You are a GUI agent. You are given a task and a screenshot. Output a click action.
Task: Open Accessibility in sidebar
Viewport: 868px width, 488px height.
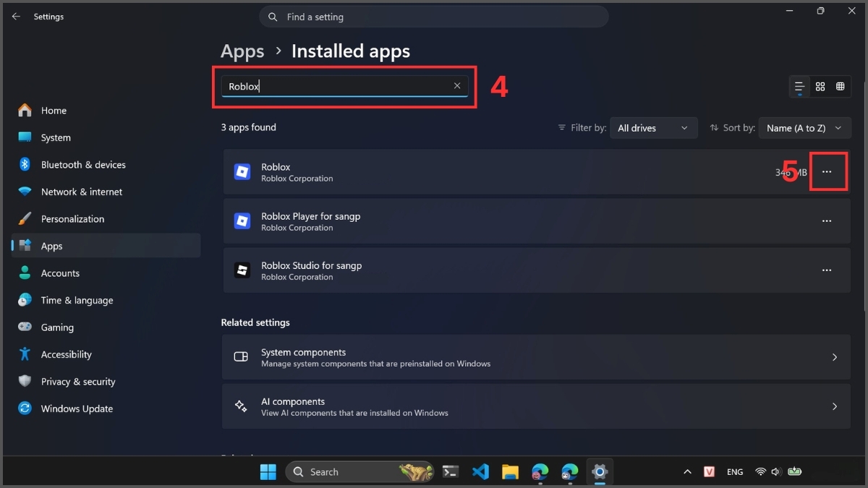106,354
